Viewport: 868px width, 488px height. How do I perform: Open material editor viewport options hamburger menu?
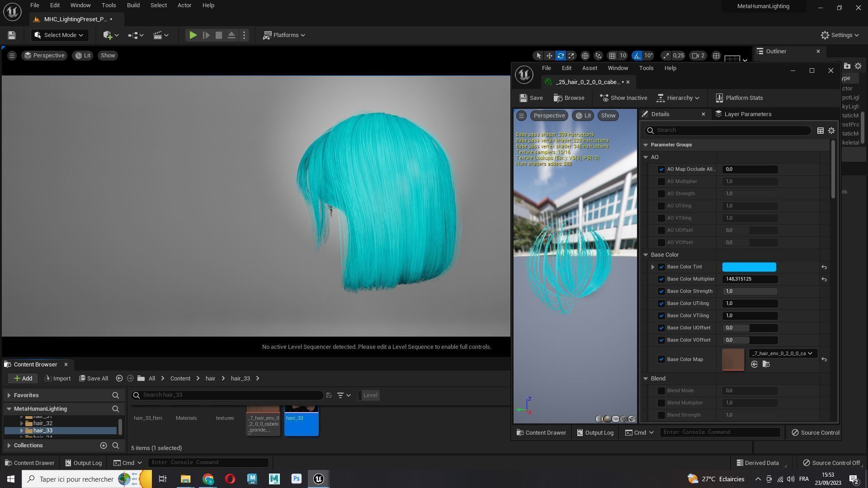coord(521,116)
